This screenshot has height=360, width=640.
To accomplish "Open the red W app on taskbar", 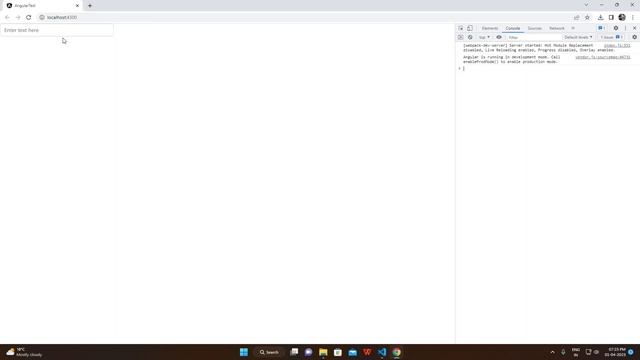I will (x=367, y=352).
